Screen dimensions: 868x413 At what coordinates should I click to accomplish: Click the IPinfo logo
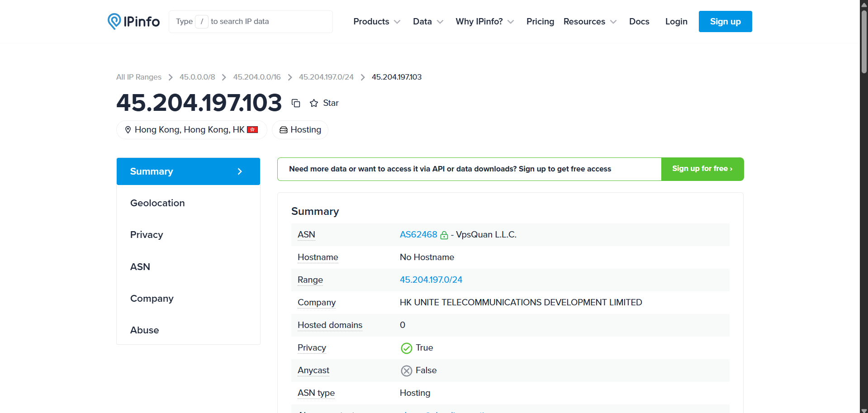133,21
